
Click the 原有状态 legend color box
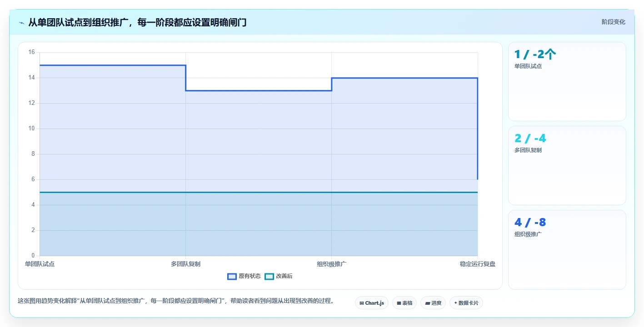(x=232, y=276)
